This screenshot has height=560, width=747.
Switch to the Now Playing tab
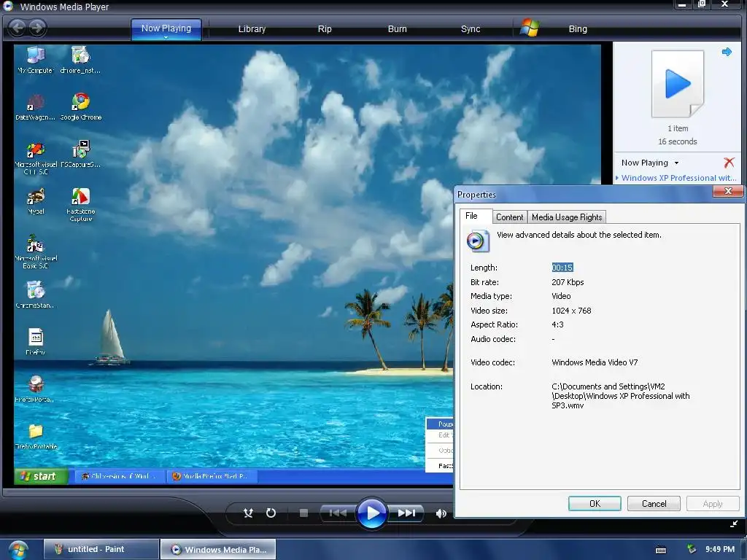(166, 28)
